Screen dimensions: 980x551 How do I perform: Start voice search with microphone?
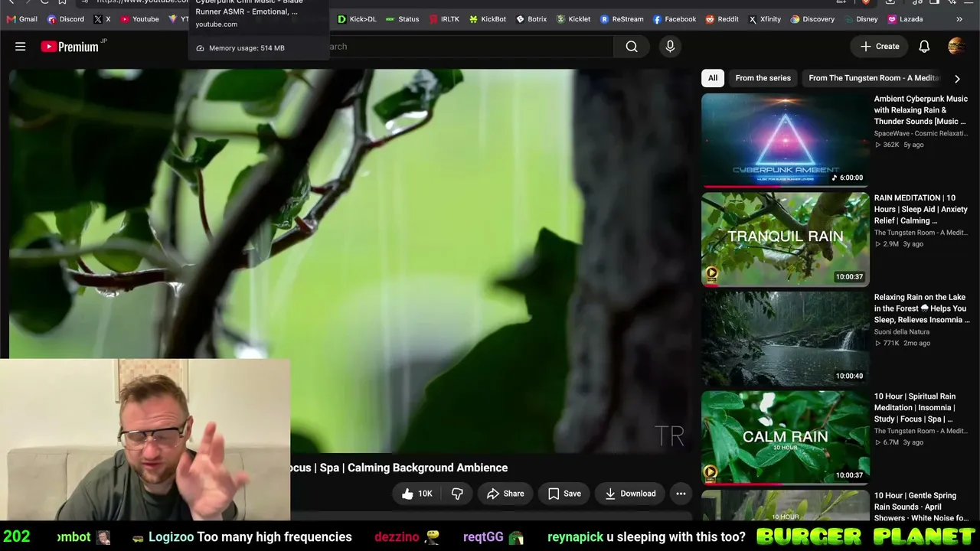pyautogui.click(x=670, y=47)
